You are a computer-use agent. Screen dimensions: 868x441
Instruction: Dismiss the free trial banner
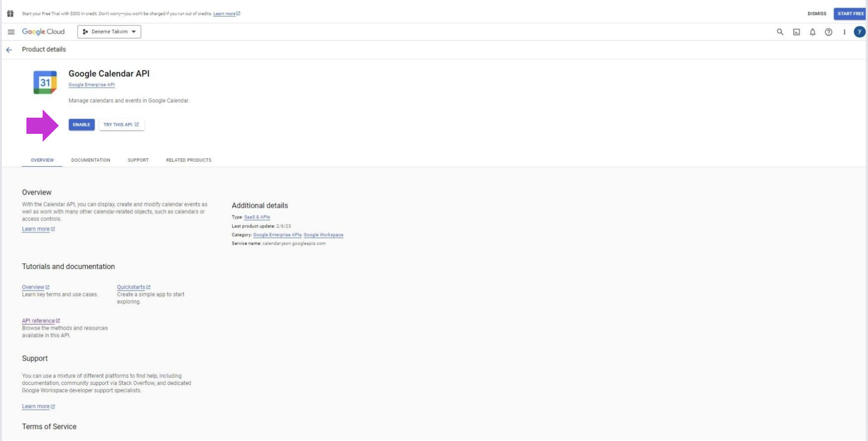(817, 13)
